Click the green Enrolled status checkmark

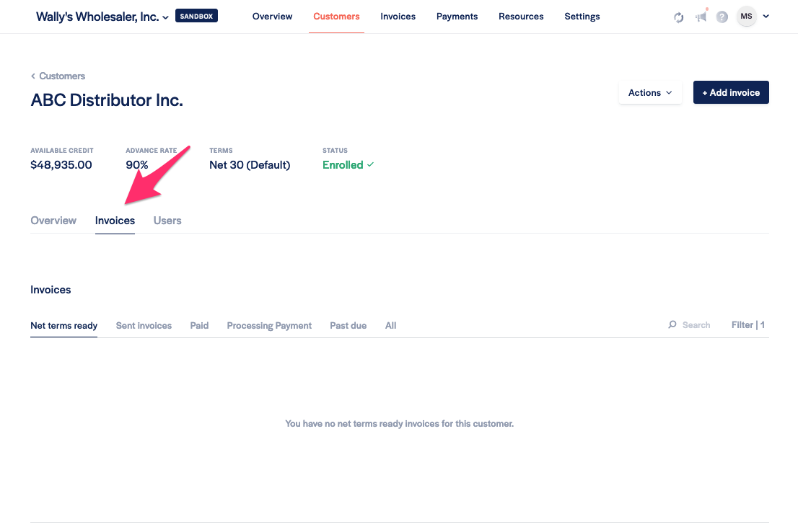[371, 165]
